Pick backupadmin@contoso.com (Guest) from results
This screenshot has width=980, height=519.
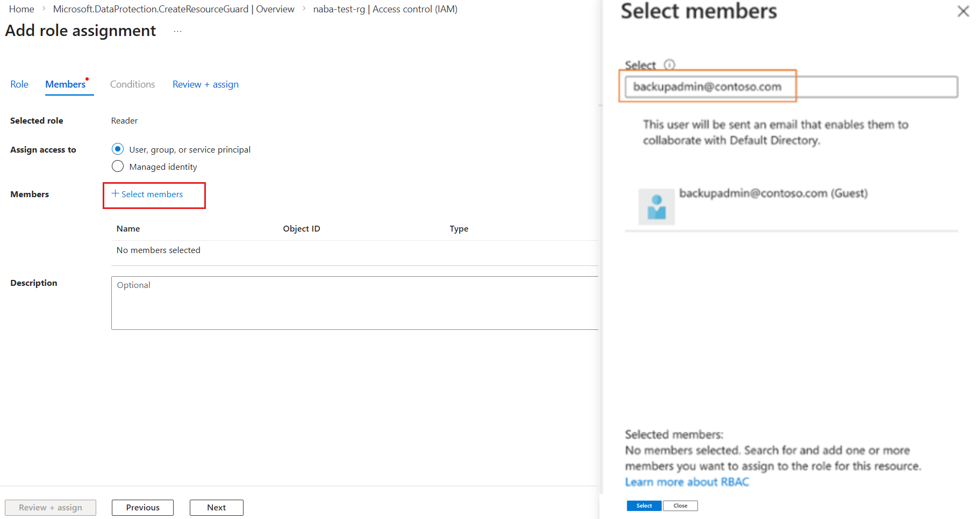(x=773, y=193)
